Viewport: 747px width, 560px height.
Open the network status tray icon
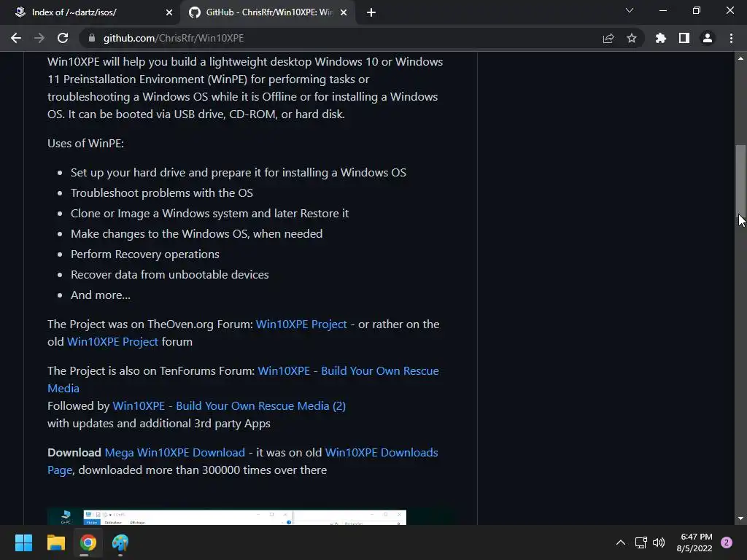(640, 542)
